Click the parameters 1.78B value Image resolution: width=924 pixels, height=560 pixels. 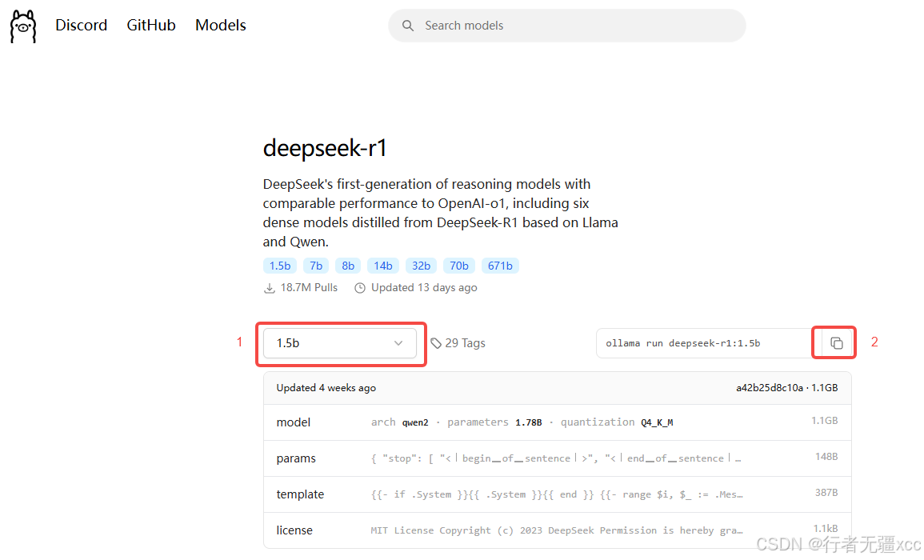tap(528, 422)
